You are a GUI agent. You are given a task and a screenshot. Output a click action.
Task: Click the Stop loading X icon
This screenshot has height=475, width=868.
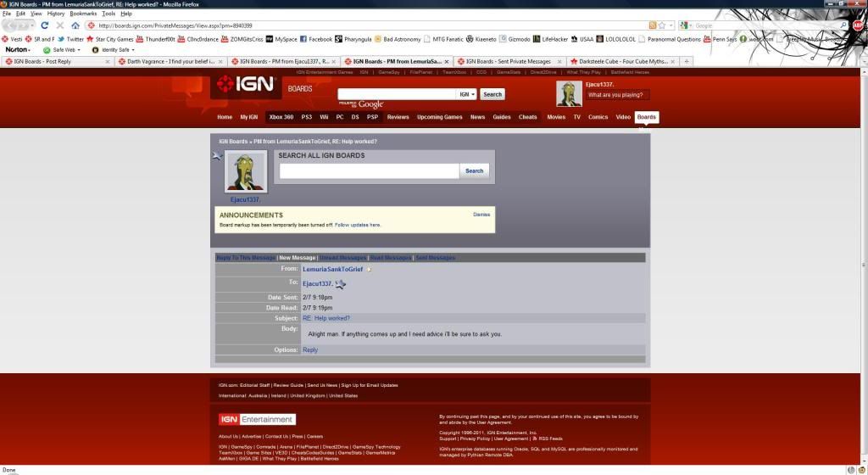pyautogui.click(x=60, y=25)
